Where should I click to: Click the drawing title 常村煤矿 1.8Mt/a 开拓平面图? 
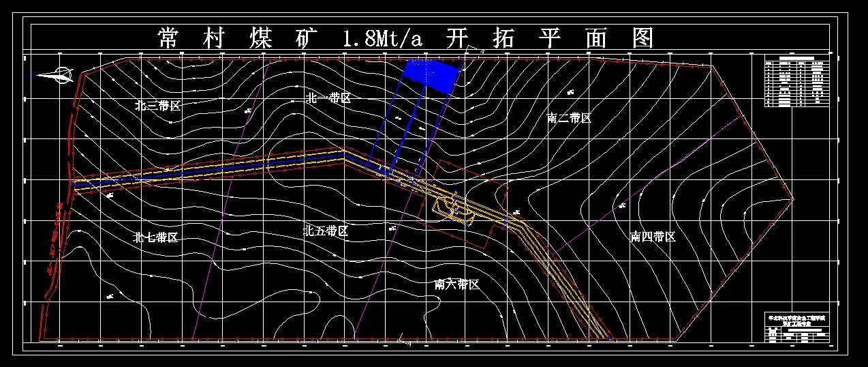[405, 38]
